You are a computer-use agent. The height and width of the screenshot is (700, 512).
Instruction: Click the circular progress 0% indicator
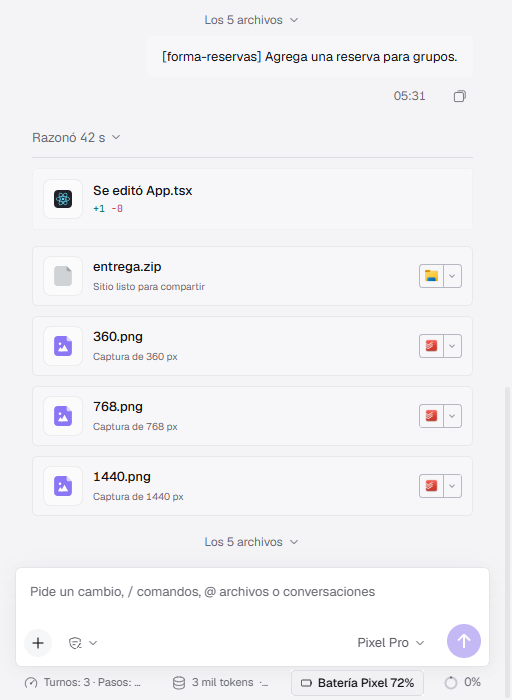(x=451, y=683)
